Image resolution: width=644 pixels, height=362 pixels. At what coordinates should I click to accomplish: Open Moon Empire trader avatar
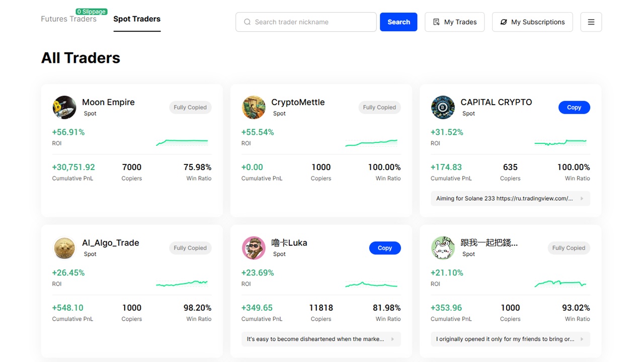pyautogui.click(x=64, y=107)
